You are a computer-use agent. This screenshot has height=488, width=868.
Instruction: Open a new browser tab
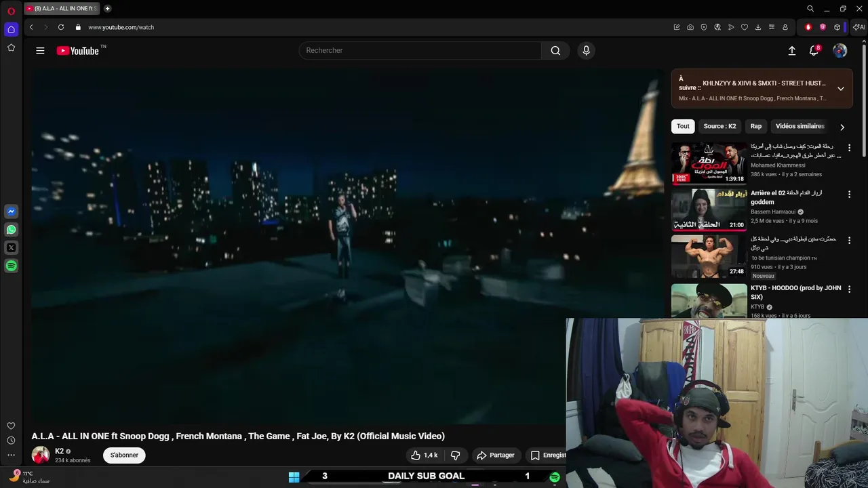click(107, 9)
